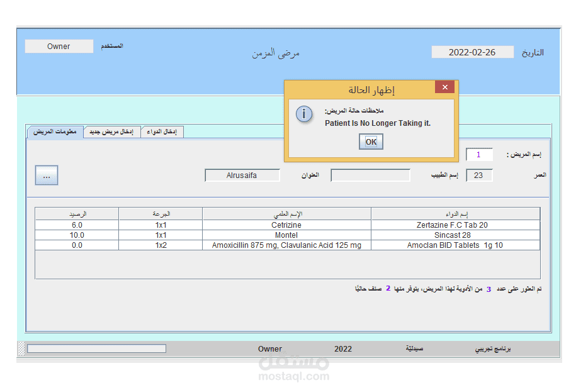
Task: Click the Cetrizine scientific name cell
Action: point(287,225)
